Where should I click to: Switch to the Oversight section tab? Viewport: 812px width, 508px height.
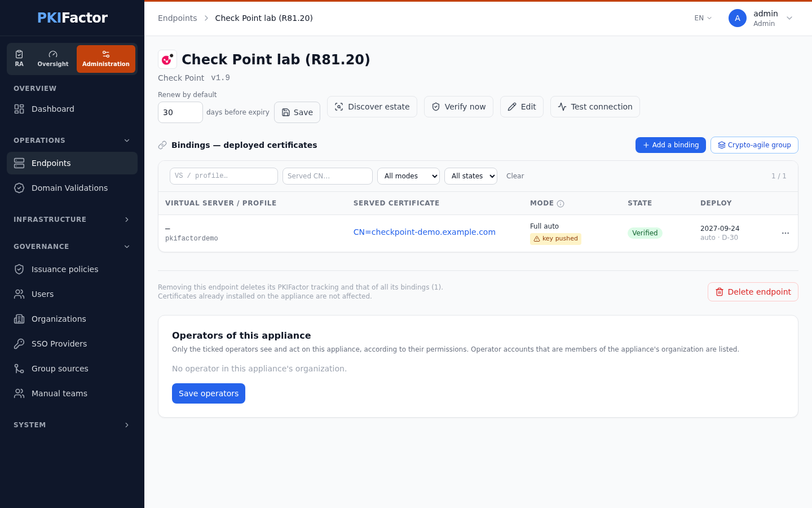pos(53,59)
